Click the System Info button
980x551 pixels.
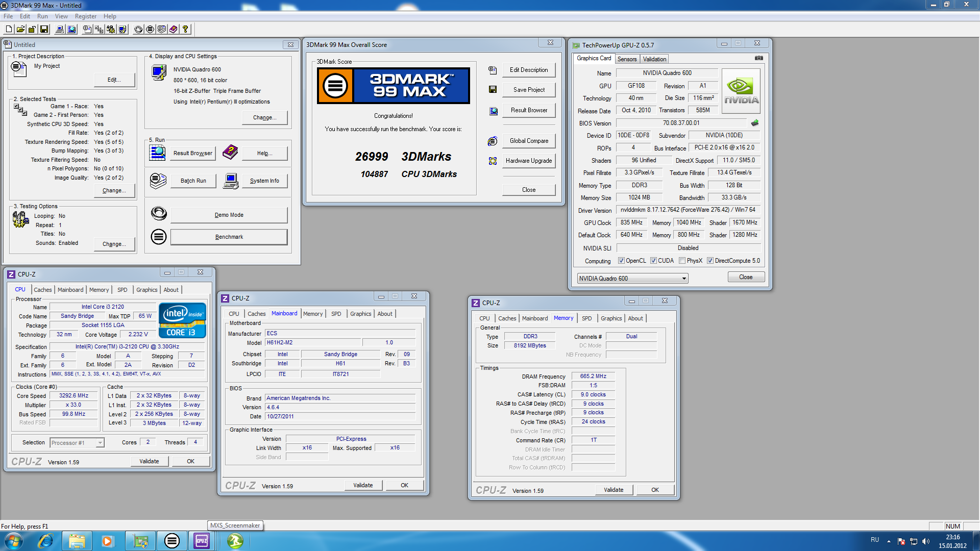[x=264, y=181]
